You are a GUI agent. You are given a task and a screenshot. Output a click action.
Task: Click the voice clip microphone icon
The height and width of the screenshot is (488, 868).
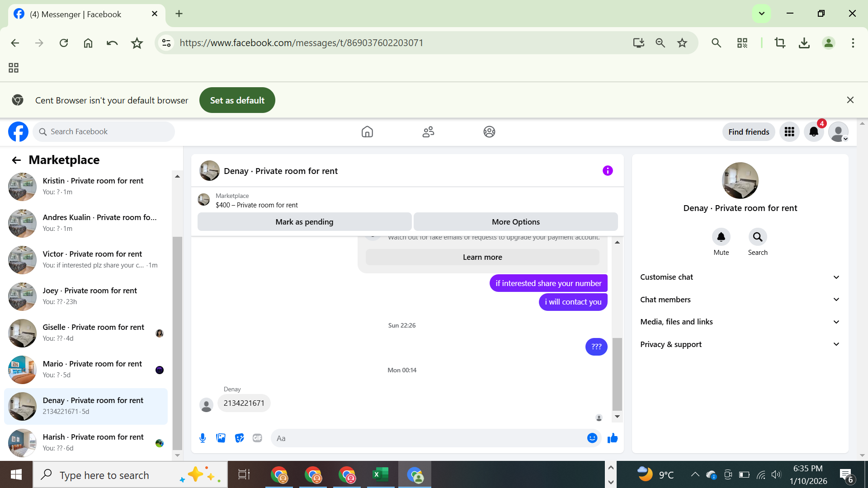[x=203, y=438]
